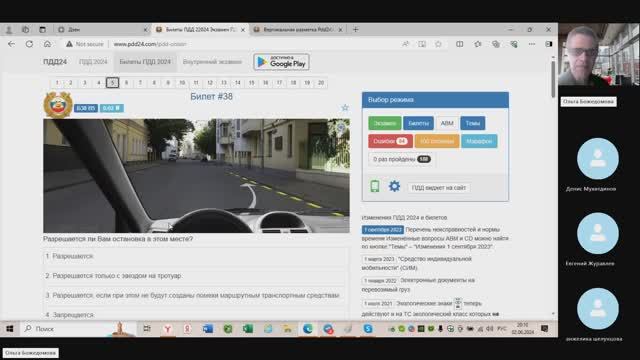Go to question number 10
The image size is (640, 360).
click(x=182, y=83)
